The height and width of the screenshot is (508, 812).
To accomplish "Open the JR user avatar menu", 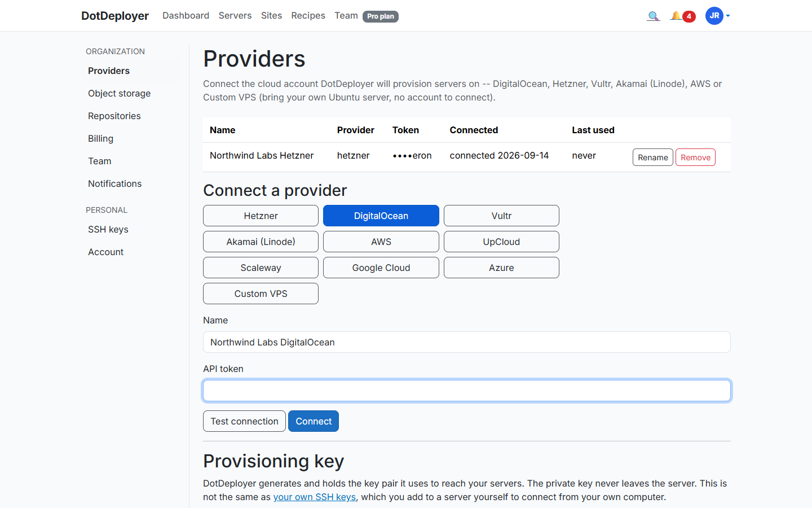I will pyautogui.click(x=717, y=16).
